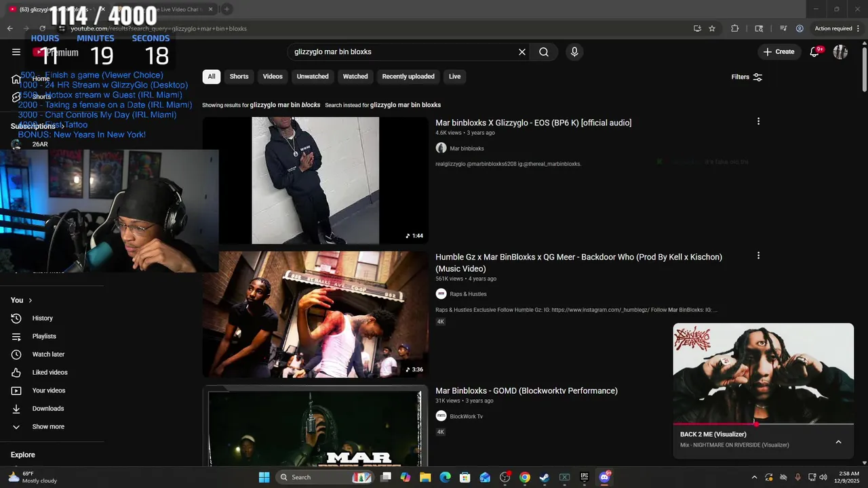Open Epic Games from the taskbar
This screenshot has width=868, height=488.
click(584, 477)
